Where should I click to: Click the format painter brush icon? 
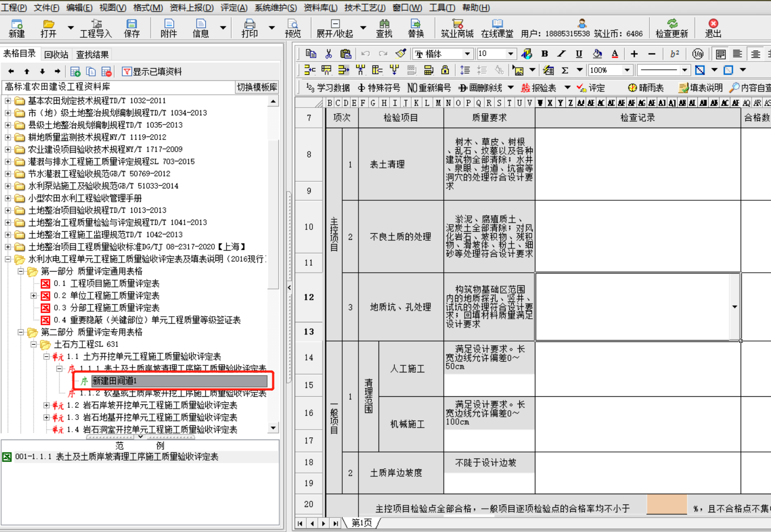click(401, 54)
